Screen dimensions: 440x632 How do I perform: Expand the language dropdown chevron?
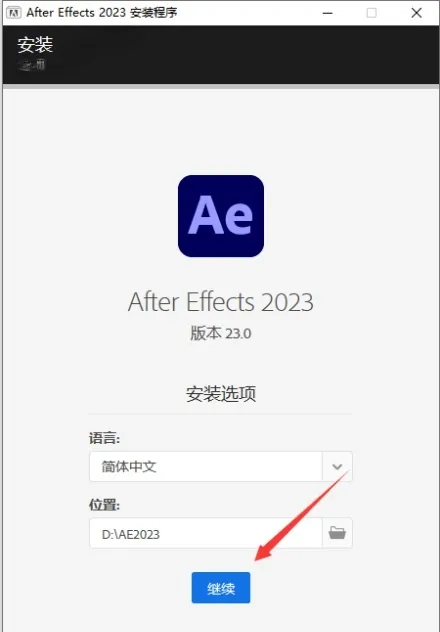(x=337, y=466)
